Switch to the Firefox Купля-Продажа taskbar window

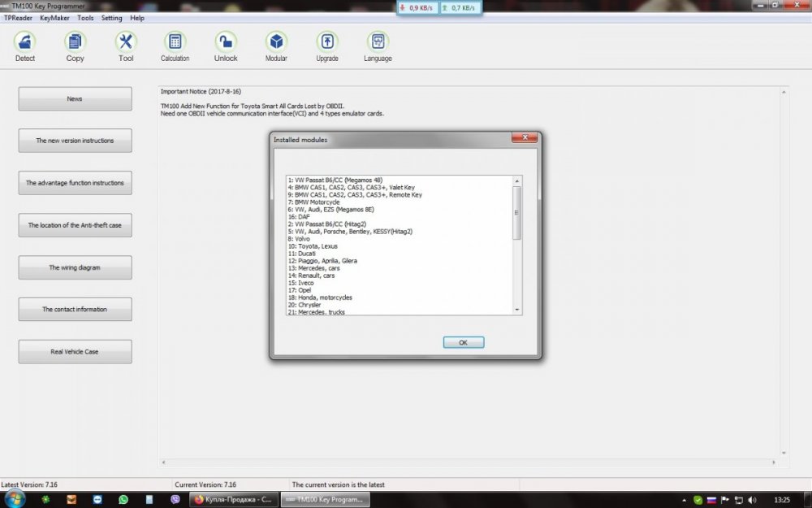point(234,500)
